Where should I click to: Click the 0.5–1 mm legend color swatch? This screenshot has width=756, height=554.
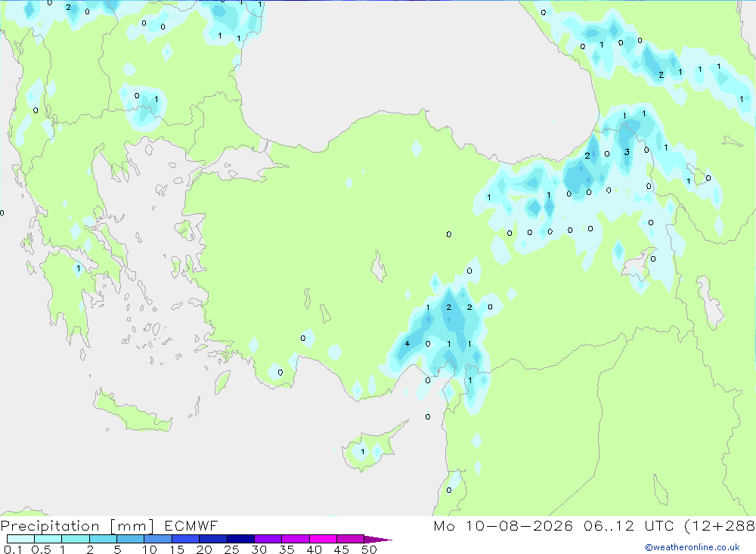[x=48, y=539]
